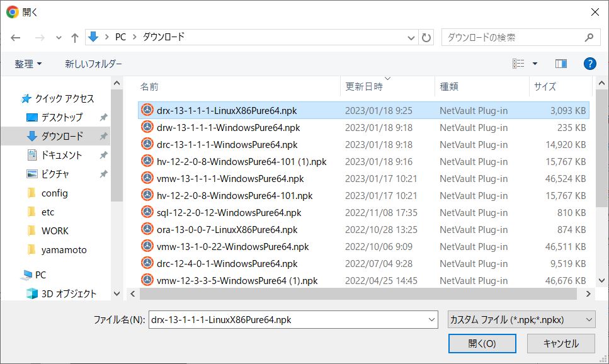Change the view layout icon
Image resolution: width=609 pixels, height=364 pixels.
click(x=518, y=64)
